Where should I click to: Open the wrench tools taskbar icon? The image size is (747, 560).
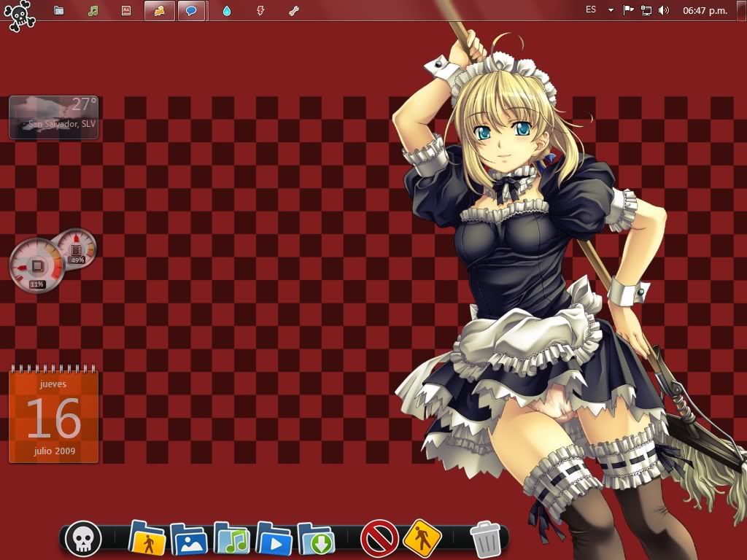pos(294,10)
